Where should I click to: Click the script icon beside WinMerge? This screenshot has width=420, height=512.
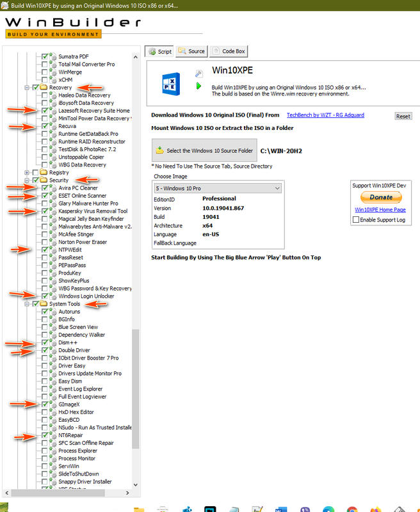53,72
